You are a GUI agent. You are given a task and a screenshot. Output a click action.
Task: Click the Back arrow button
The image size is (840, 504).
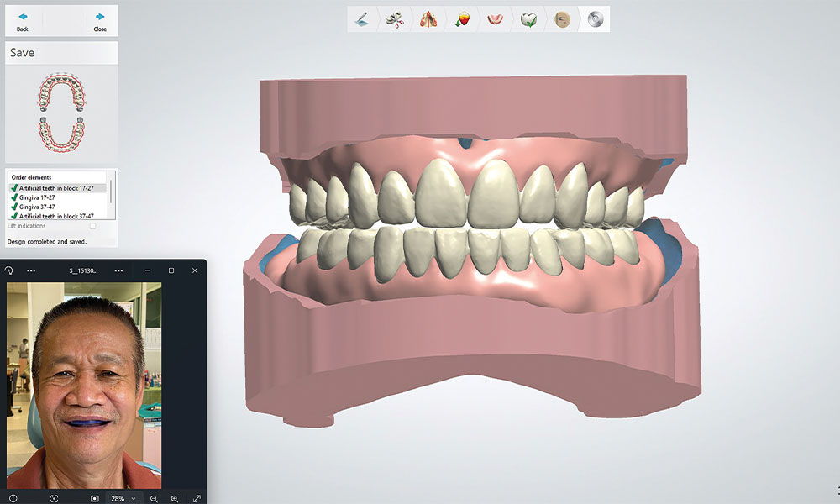23,21
